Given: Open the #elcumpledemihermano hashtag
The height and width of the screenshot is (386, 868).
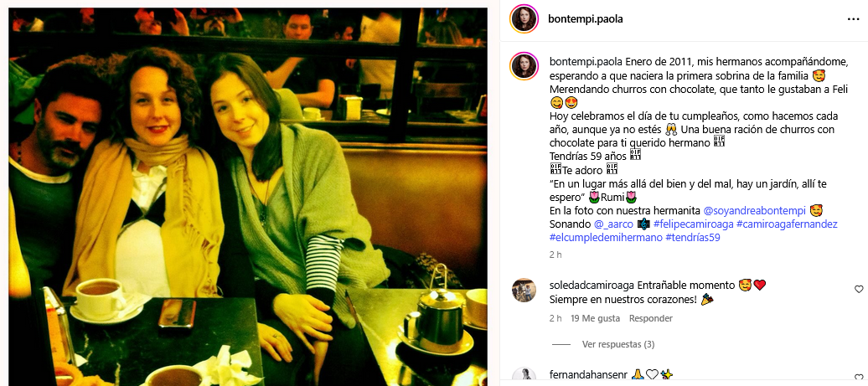Looking at the screenshot, I should (x=606, y=238).
